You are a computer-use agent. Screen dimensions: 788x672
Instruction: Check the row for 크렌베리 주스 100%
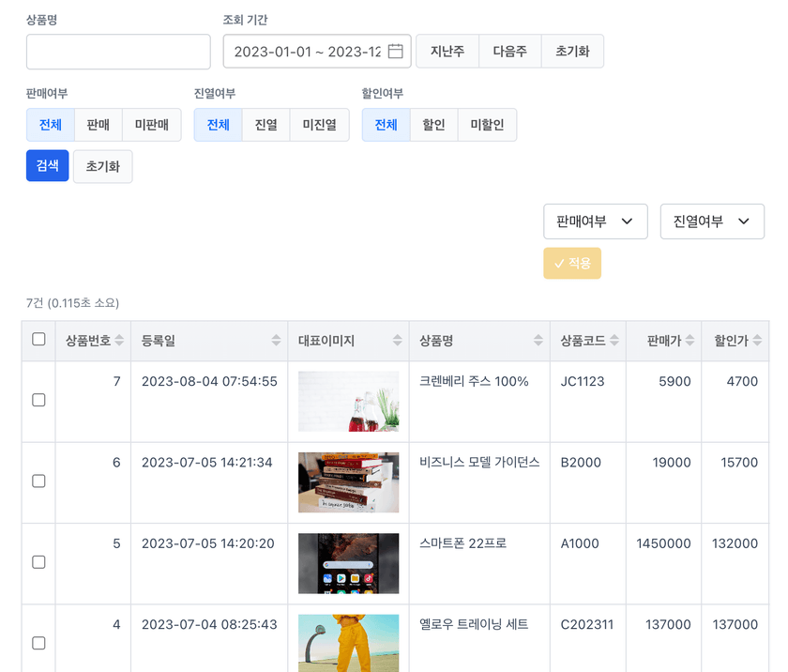click(x=38, y=401)
